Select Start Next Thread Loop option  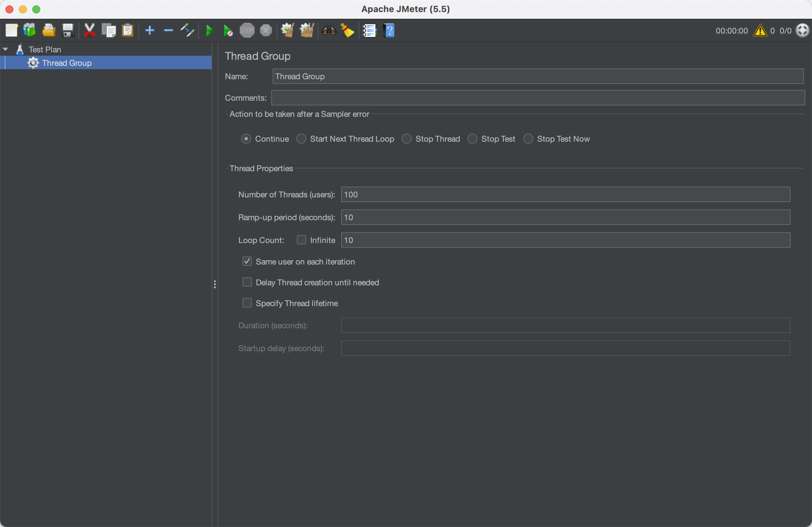point(301,139)
